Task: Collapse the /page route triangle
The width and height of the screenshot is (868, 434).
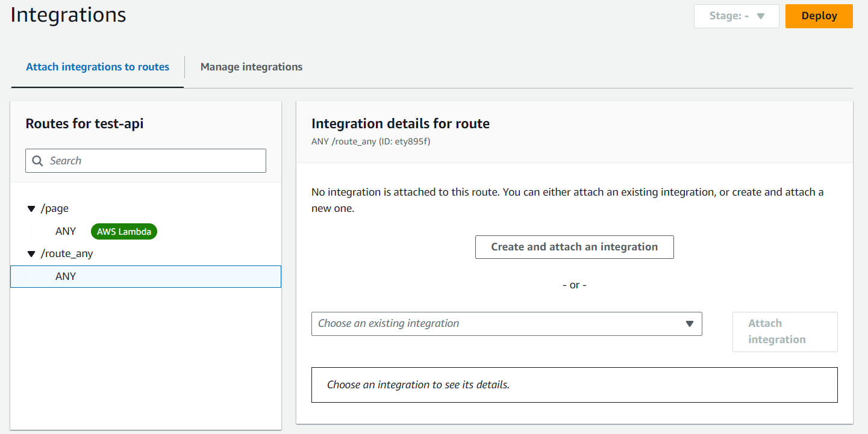Action: [31, 209]
